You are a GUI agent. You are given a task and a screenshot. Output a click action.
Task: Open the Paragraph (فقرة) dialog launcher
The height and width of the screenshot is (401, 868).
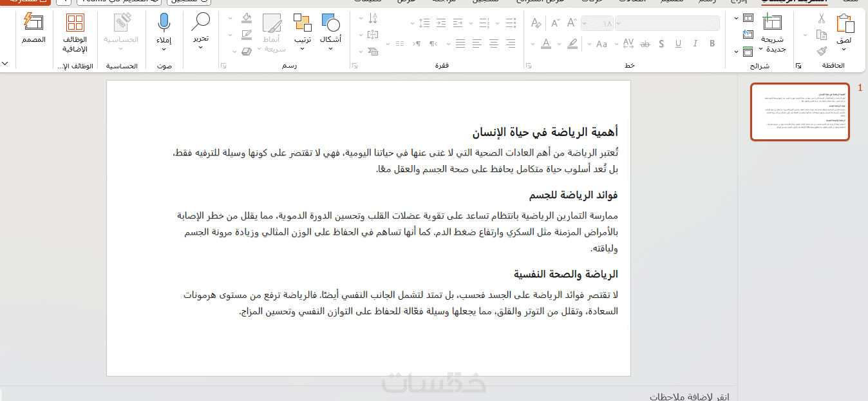click(x=355, y=66)
